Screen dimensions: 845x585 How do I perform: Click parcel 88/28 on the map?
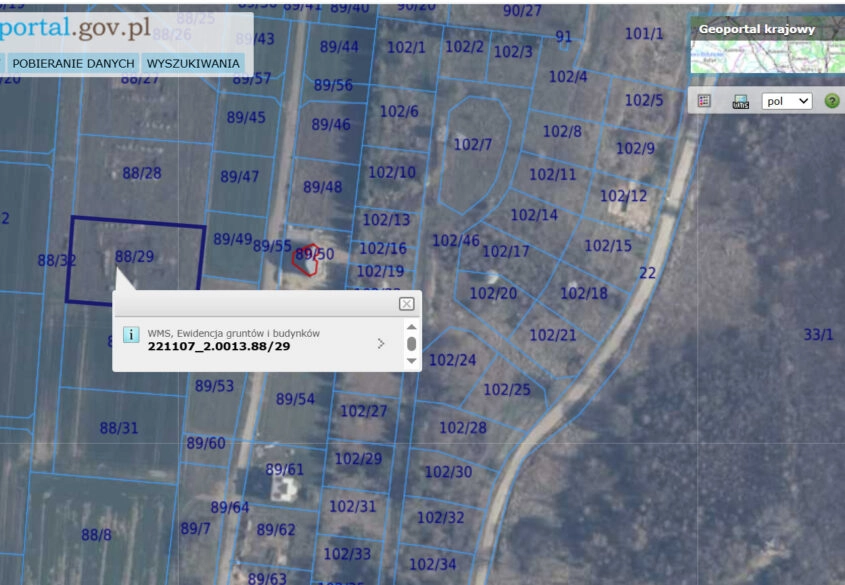[x=141, y=173]
